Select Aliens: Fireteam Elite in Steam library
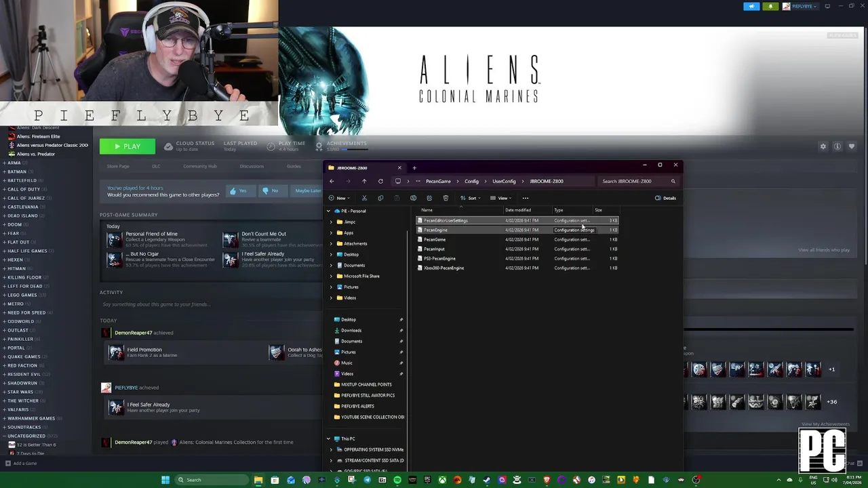Viewport: 868px width, 488px height. [x=38, y=136]
